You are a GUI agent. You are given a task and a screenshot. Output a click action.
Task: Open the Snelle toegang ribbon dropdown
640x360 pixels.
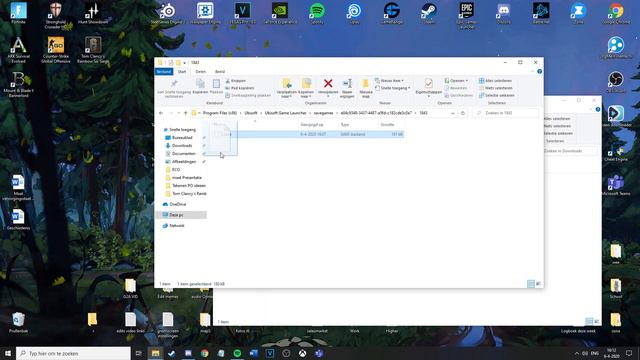[393, 88]
